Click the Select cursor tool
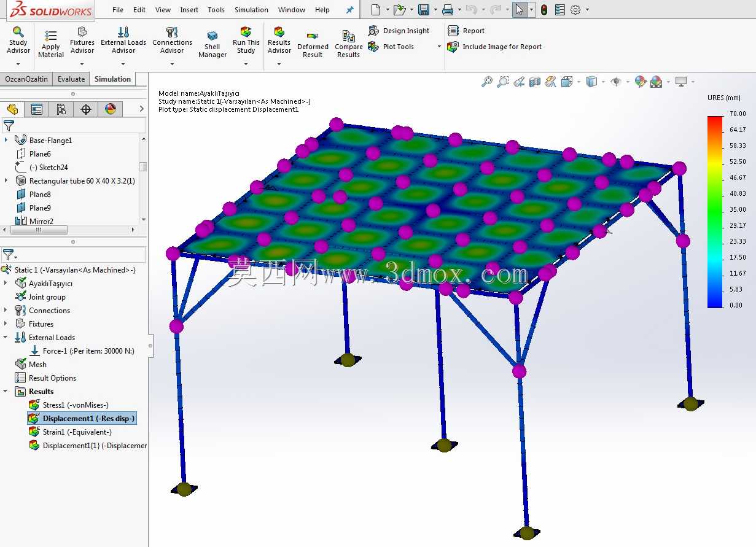The height and width of the screenshot is (547, 756). 520,10
